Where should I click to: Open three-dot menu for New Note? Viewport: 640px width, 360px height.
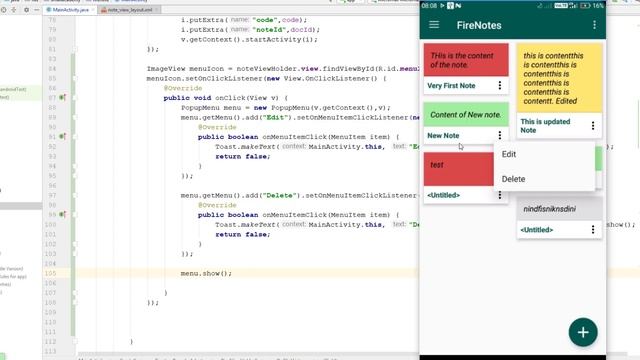click(500, 135)
